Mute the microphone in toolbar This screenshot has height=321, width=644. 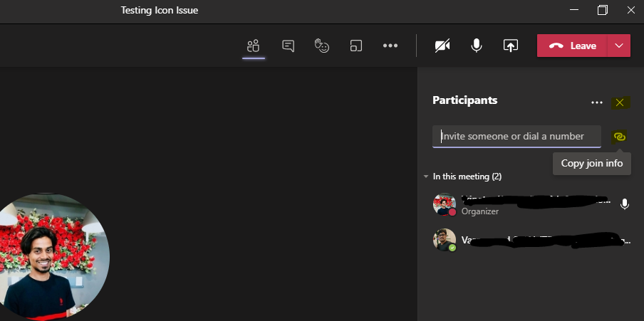477,46
